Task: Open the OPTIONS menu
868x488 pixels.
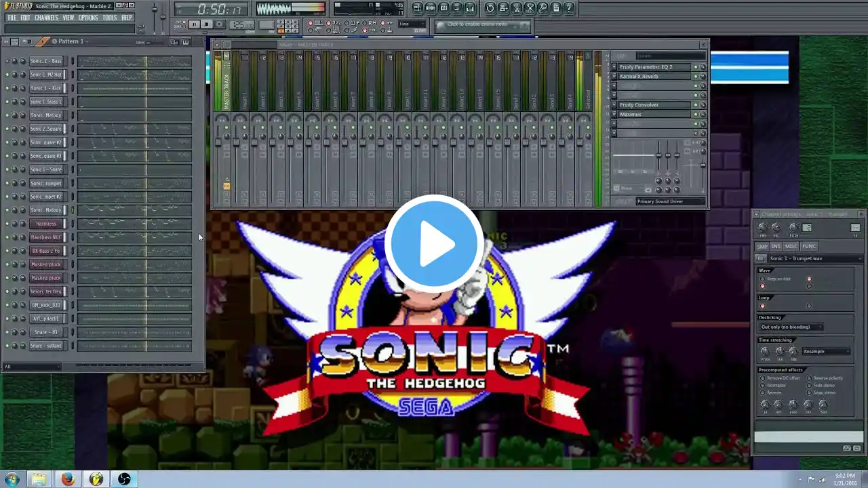Action: pyautogui.click(x=88, y=18)
